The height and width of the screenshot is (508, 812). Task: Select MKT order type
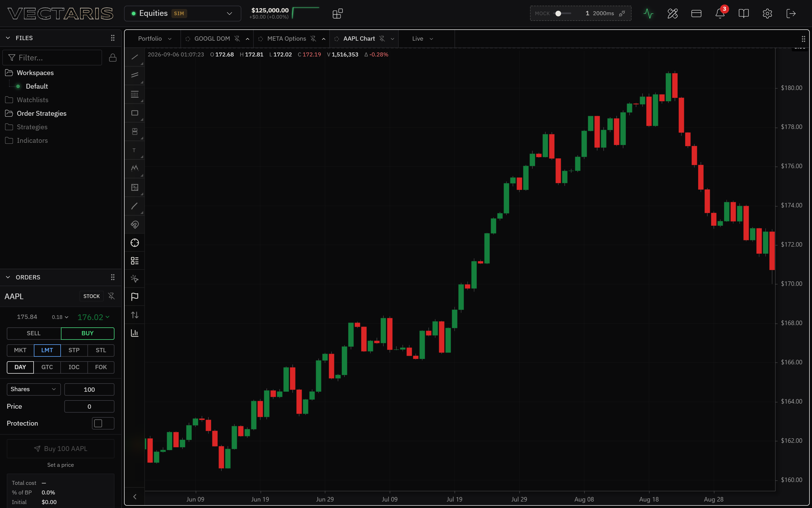pos(20,350)
